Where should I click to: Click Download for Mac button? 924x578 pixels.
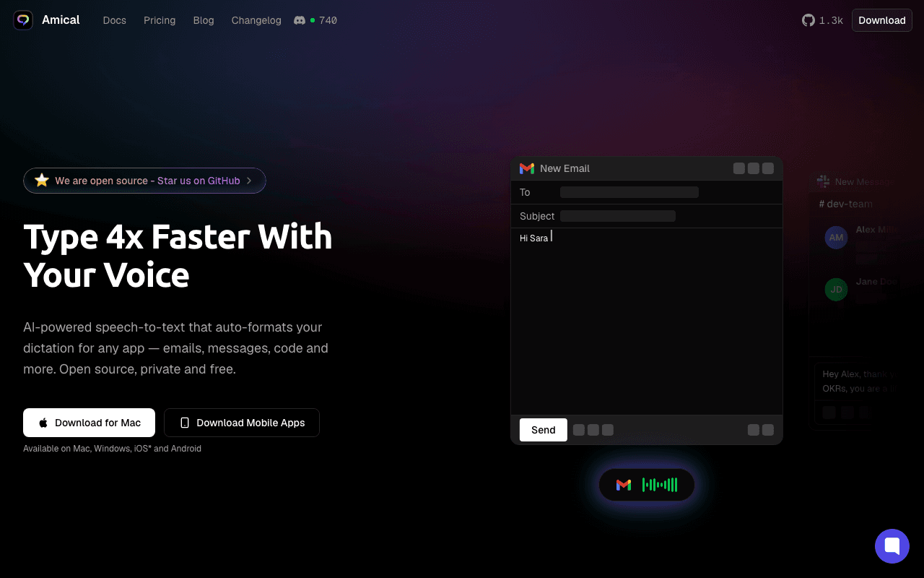tap(89, 423)
